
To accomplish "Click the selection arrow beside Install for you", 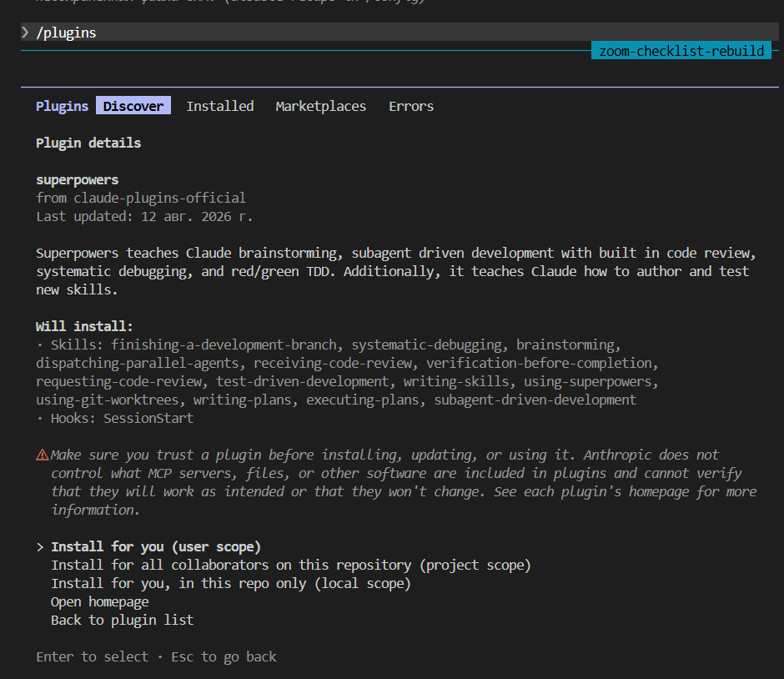I will [40, 547].
